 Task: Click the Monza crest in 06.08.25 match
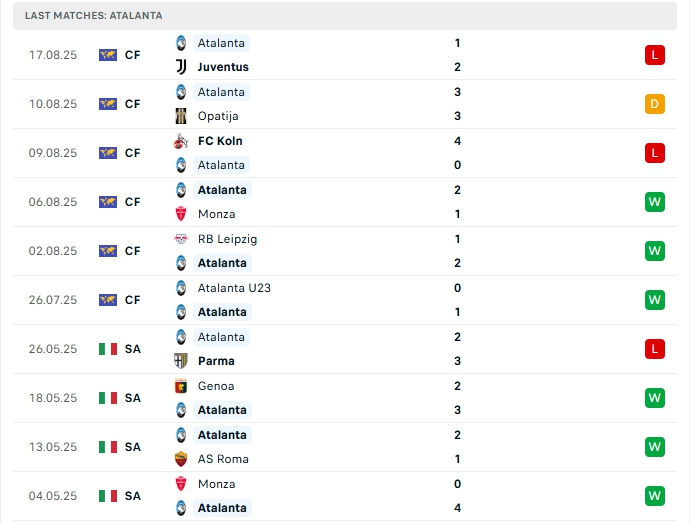tap(181, 214)
